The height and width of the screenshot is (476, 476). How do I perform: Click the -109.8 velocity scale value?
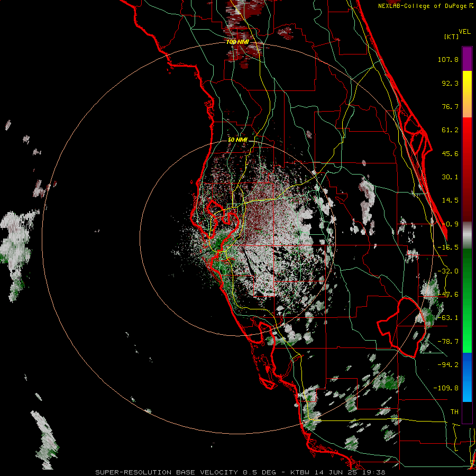point(446,388)
